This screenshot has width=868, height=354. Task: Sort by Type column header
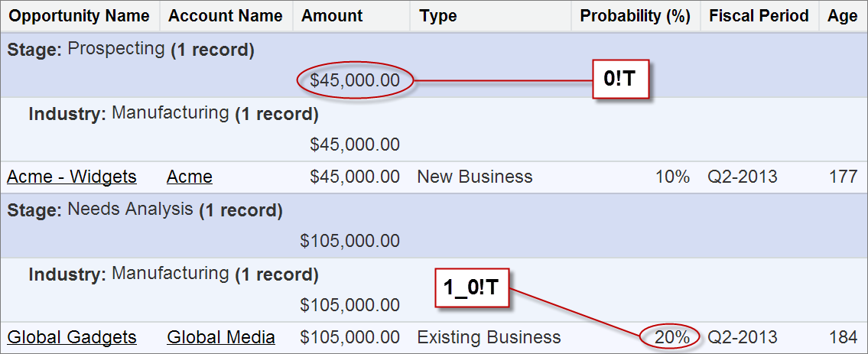tap(439, 16)
